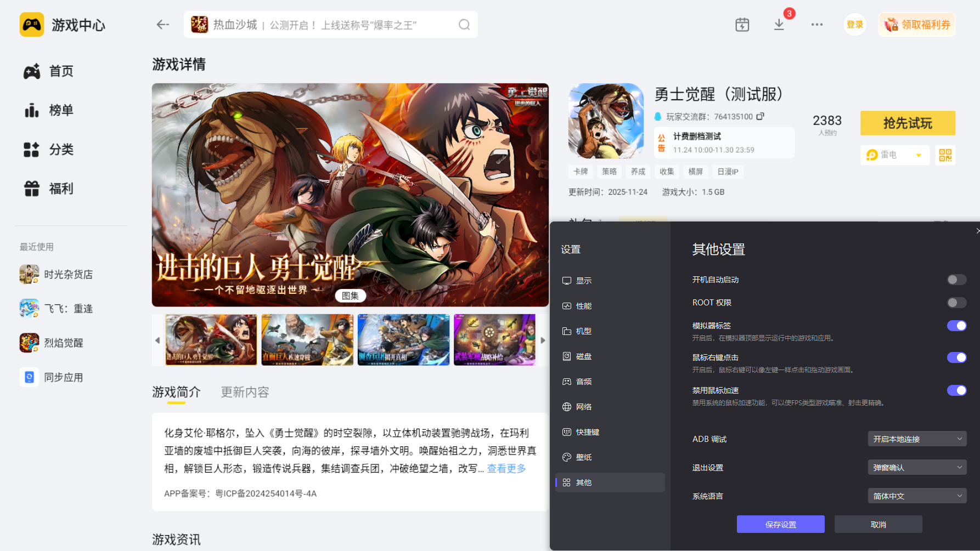Open the calendar reservation icon
The image size is (980, 551).
pos(742,25)
